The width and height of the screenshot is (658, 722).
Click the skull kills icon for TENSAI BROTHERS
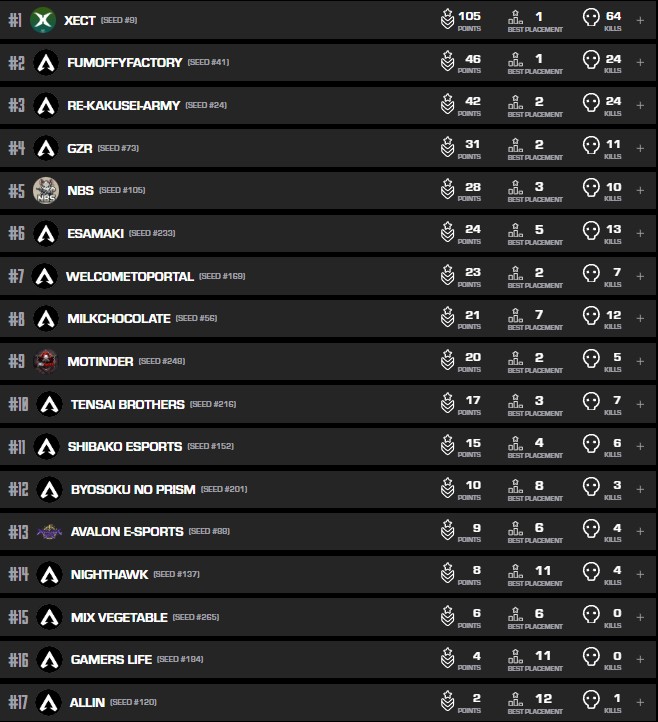(x=591, y=404)
